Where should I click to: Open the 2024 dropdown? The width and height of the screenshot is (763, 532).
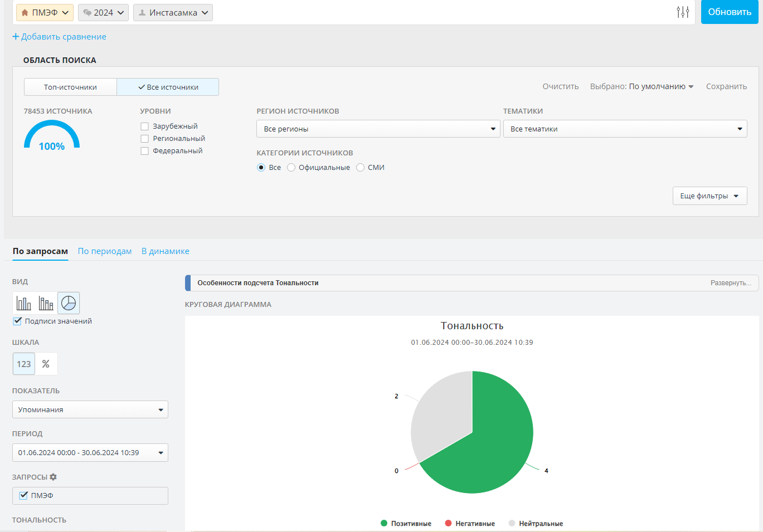click(x=103, y=12)
